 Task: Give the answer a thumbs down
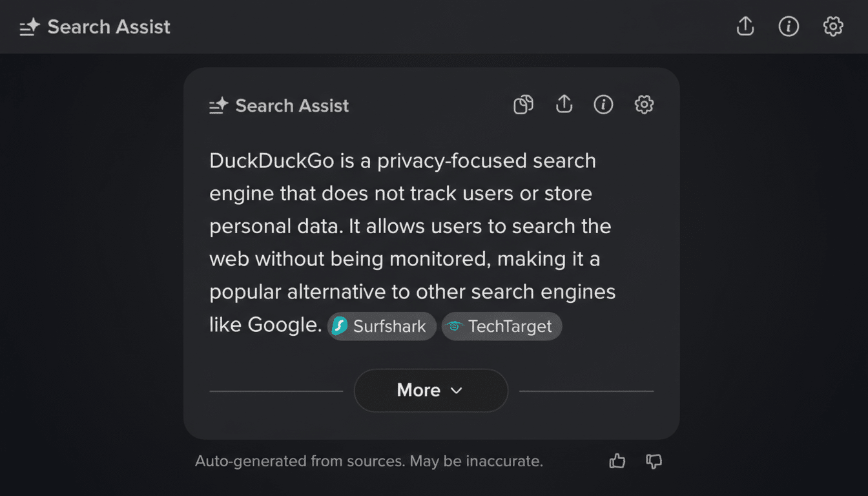click(x=653, y=461)
